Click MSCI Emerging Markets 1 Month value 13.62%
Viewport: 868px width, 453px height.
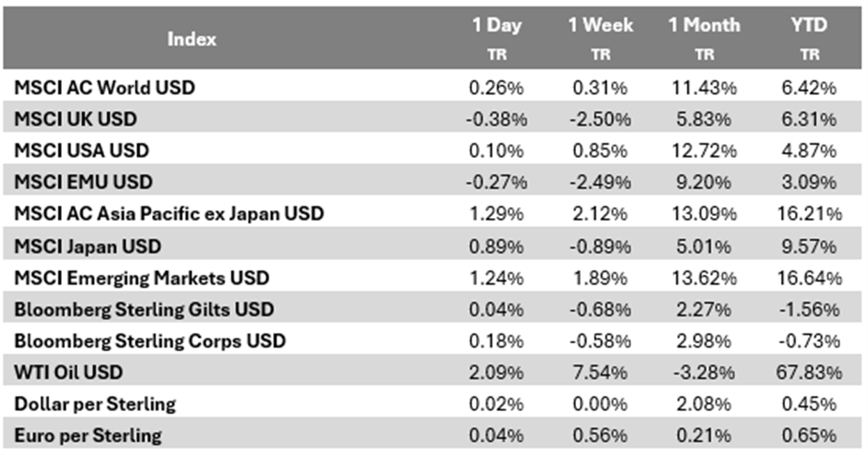(704, 277)
